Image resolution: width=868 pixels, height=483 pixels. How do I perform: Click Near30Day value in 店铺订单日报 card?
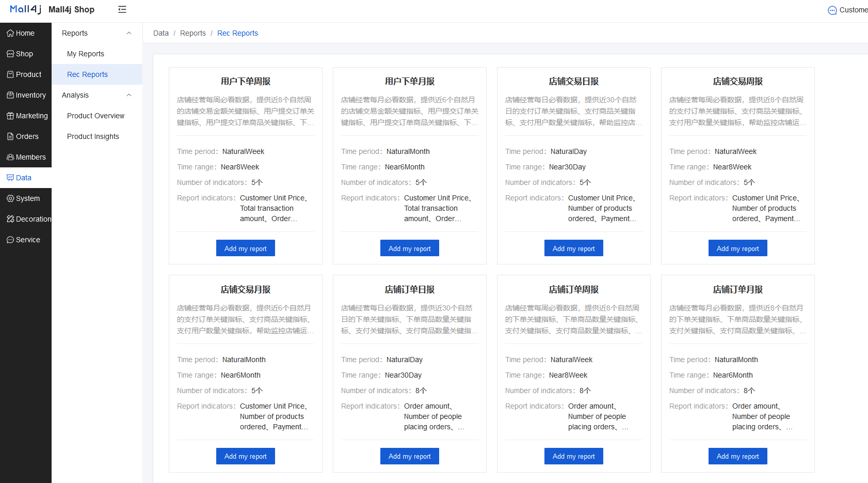(403, 375)
